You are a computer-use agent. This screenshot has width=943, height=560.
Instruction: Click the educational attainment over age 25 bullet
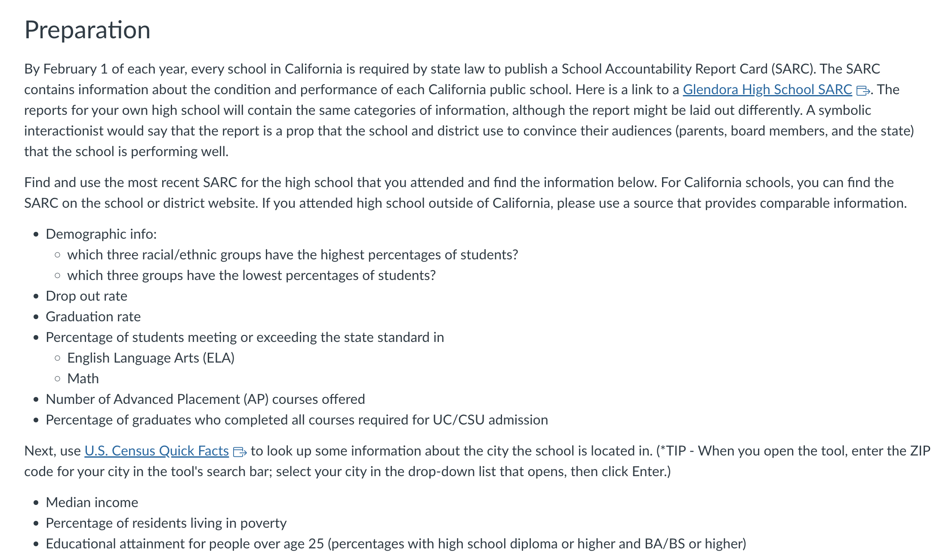[396, 544]
